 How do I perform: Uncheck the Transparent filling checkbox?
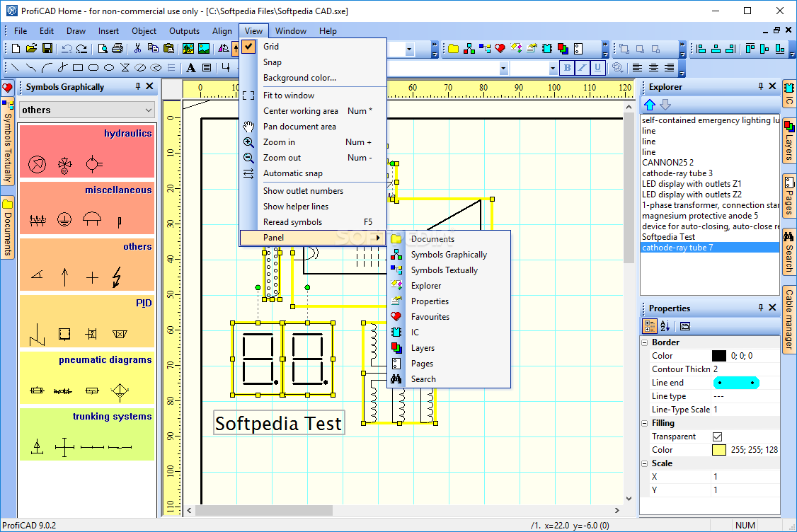click(717, 436)
